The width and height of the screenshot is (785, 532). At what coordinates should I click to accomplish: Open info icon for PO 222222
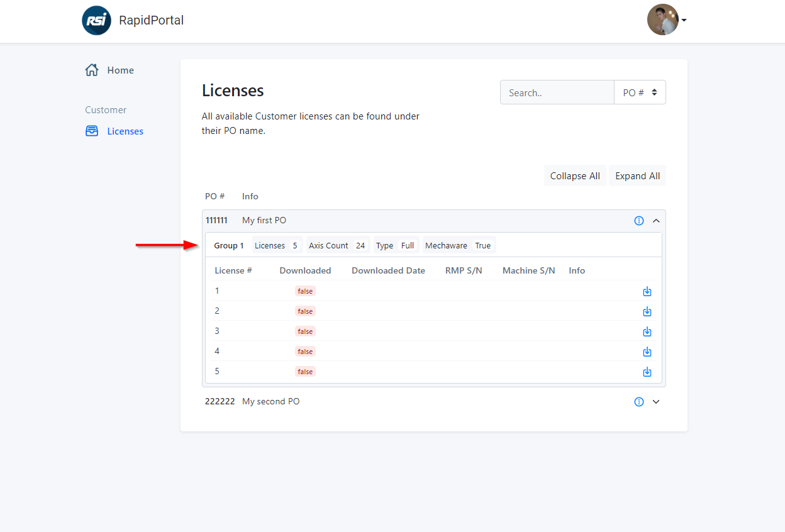pos(639,402)
